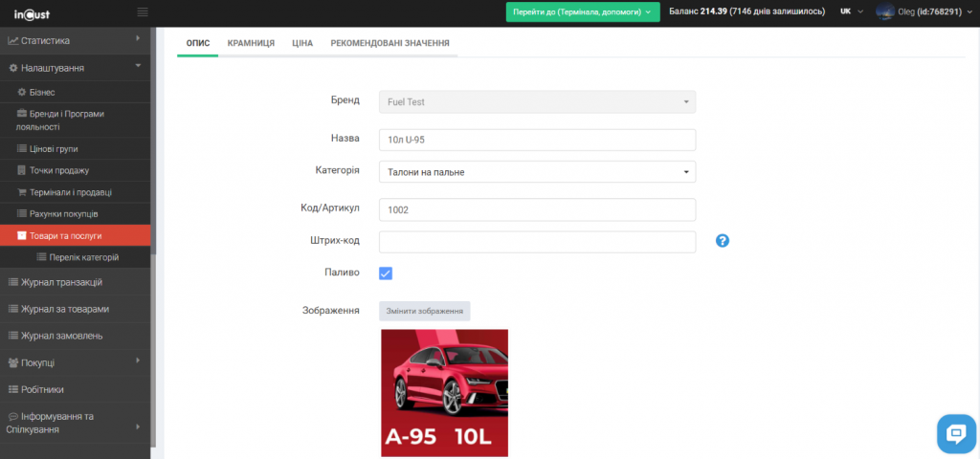
Task: Open the Категорія dropdown
Action: pyautogui.click(x=537, y=172)
